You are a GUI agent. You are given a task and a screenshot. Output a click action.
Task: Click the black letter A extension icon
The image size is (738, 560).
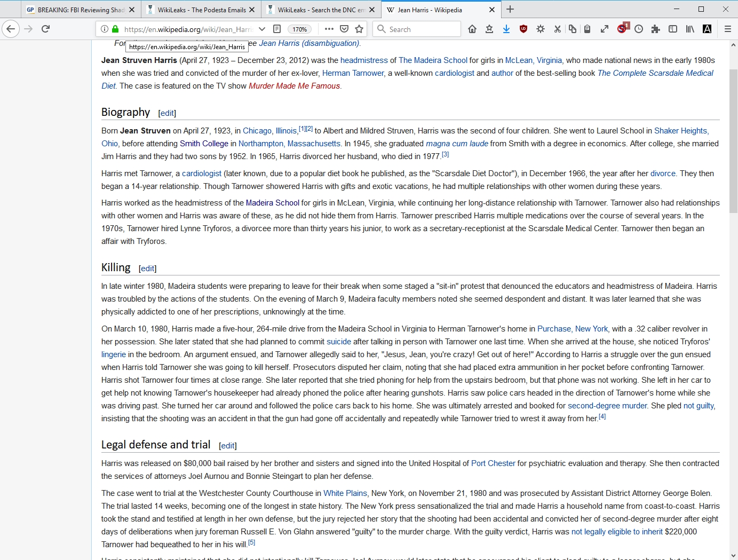tap(707, 29)
